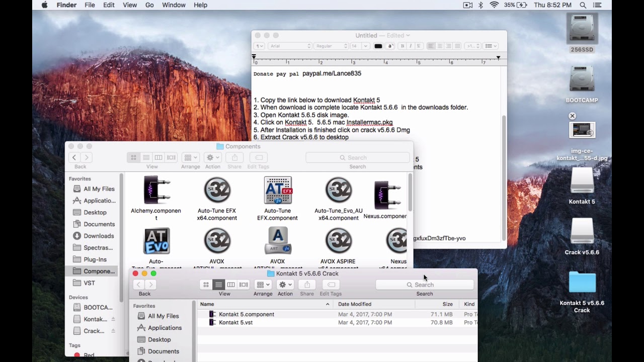Image resolution: width=644 pixels, height=362 pixels.
Task: Toggle italic in TextEdit toolbar
Action: [x=411, y=46]
